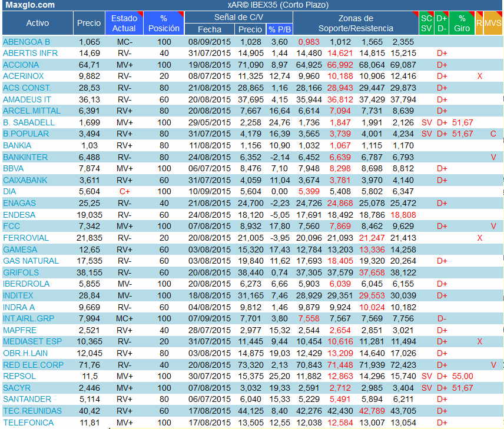Click the % P/B header cell

280,29
